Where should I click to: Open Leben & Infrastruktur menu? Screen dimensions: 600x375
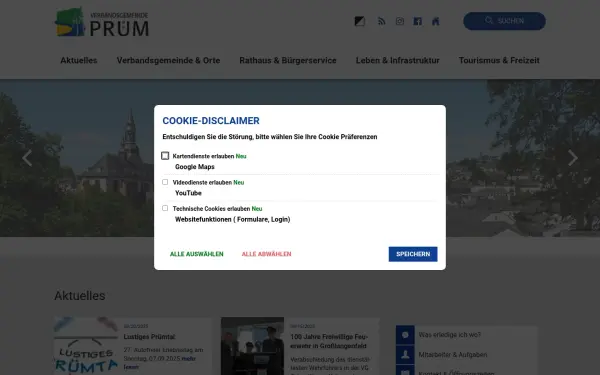pos(398,60)
